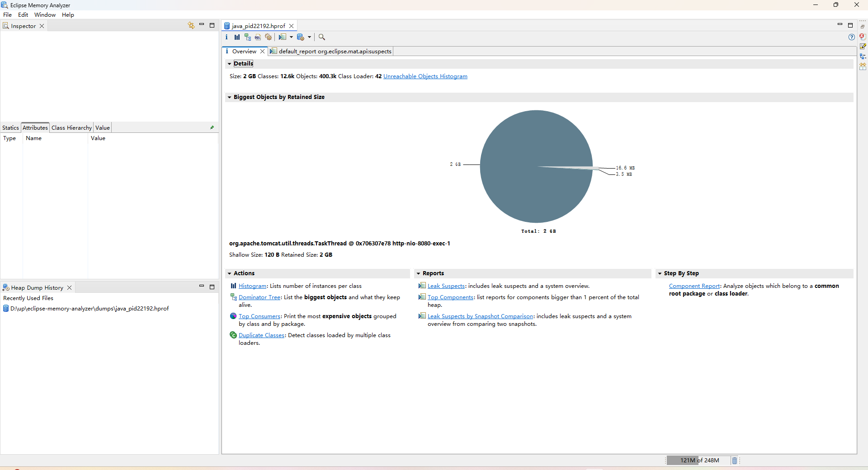
Task: Click the Name column header in Inspector
Action: [x=55, y=138]
